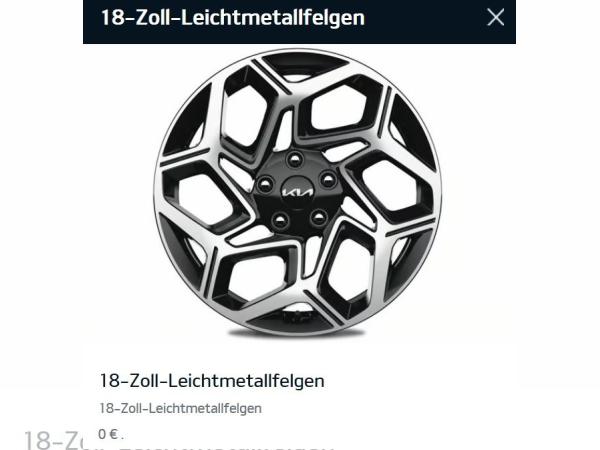Click the cut-off text line below the price

(226, 448)
